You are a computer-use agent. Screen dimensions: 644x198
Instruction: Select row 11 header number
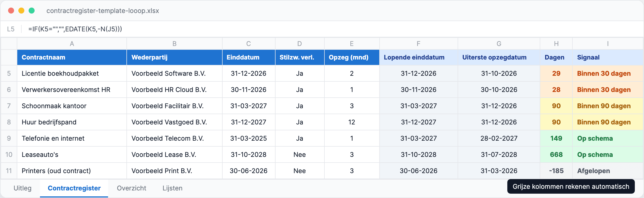[9, 171]
